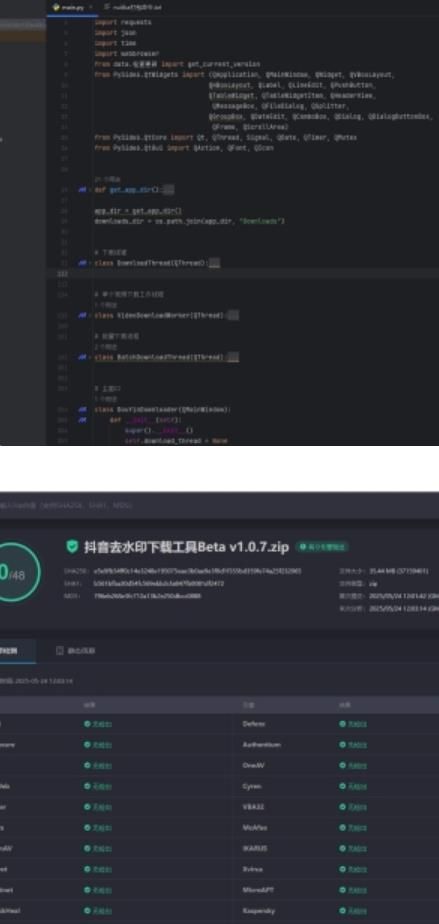Click the IKARUS engine name cell
Image resolution: width=439 pixels, height=924 pixels.
point(255,848)
